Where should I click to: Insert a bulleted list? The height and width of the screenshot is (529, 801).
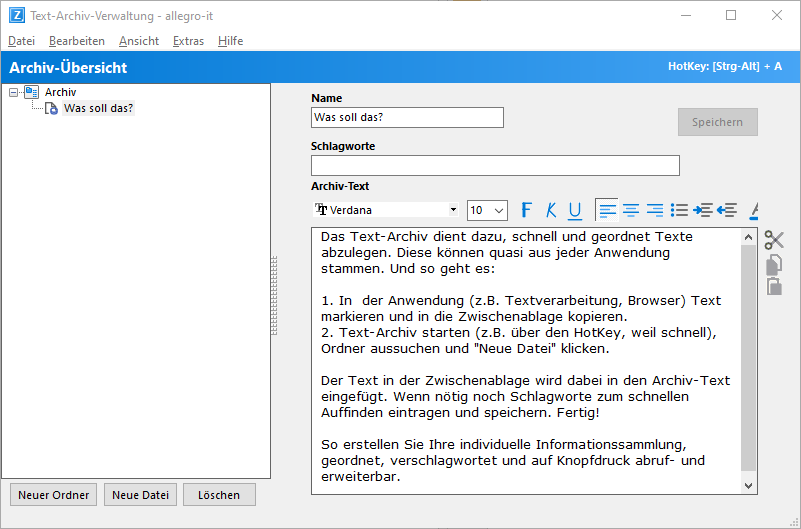[679, 210]
